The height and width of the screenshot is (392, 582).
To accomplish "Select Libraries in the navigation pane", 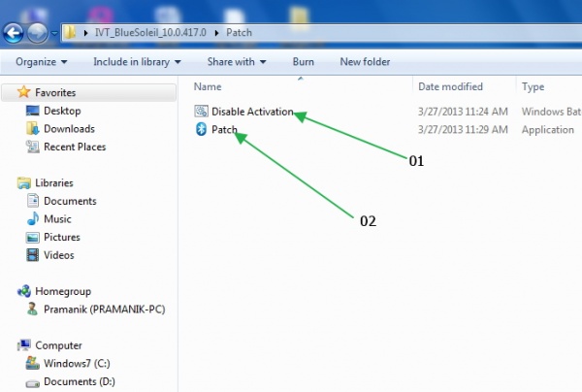I will click(54, 183).
